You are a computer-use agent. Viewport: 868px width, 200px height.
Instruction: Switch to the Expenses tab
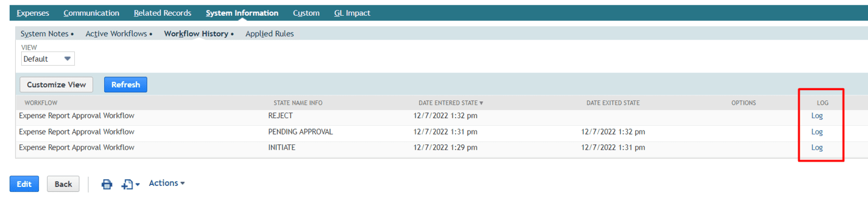point(33,13)
